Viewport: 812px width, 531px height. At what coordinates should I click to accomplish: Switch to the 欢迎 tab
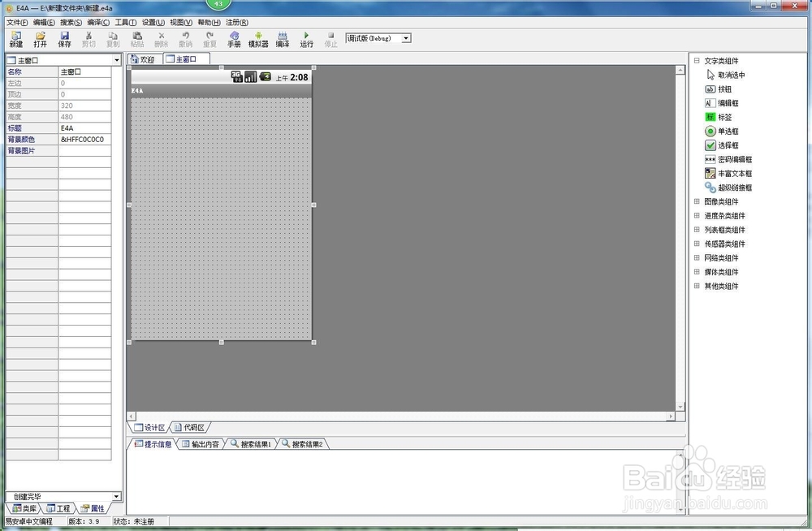144,59
